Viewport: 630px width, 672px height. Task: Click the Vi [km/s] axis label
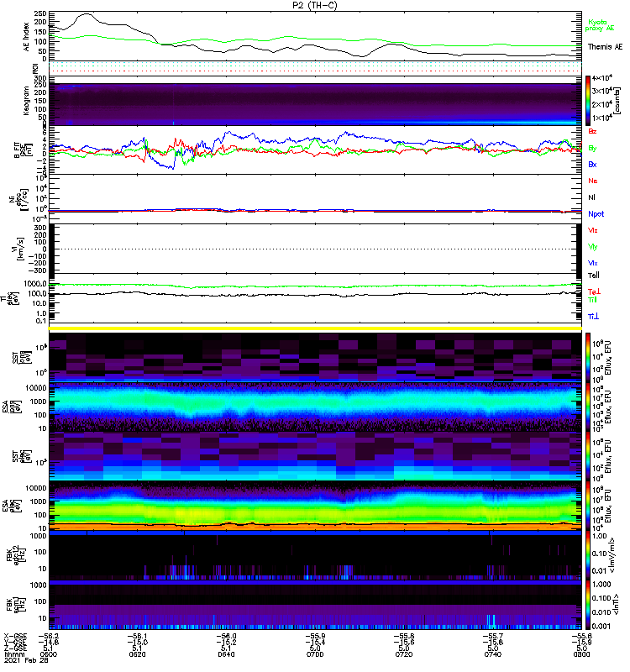tap(19, 249)
